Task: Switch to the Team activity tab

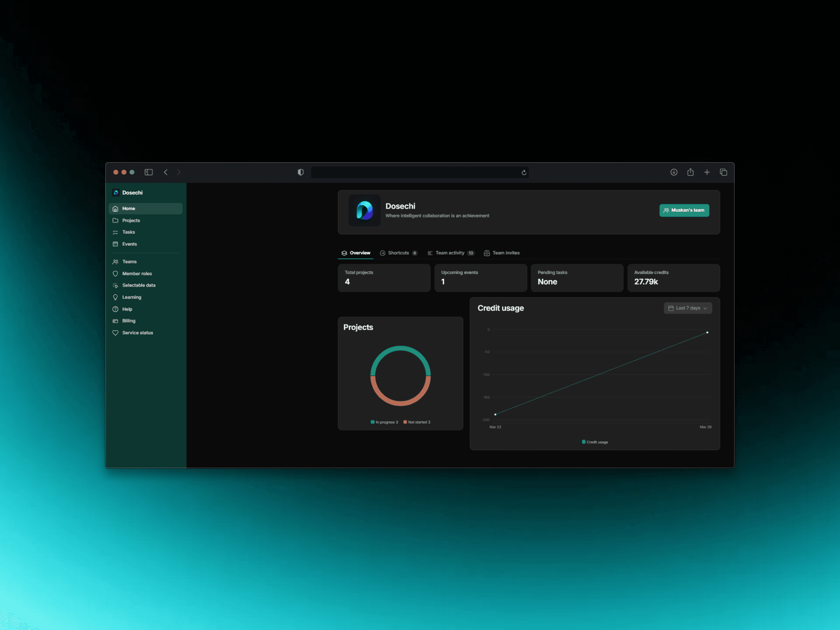Action: coord(450,253)
